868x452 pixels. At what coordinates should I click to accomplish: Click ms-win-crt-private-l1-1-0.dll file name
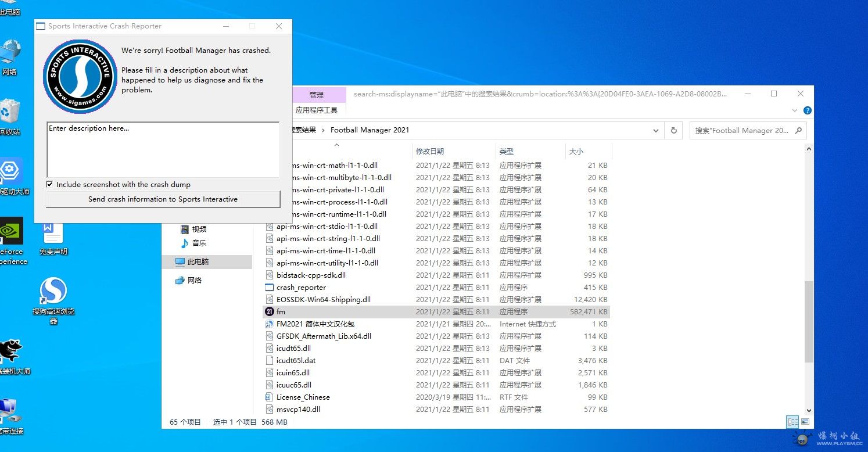coord(338,190)
